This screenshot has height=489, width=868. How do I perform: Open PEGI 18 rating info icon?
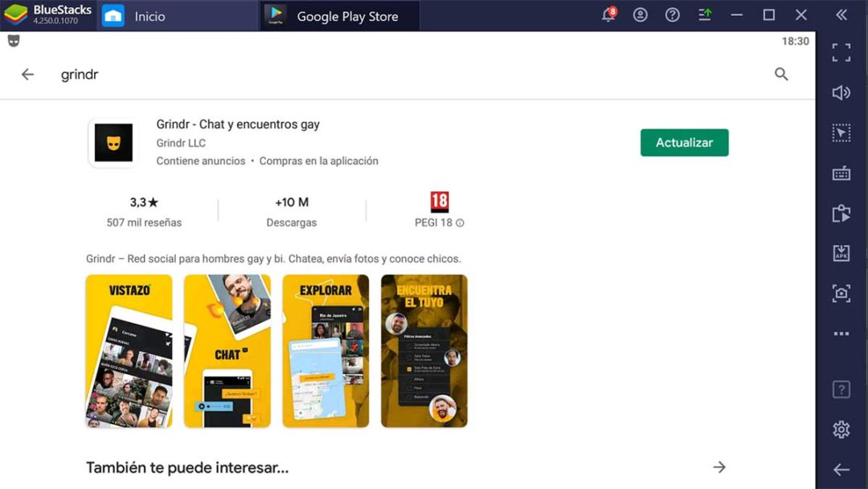pos(458,223)
